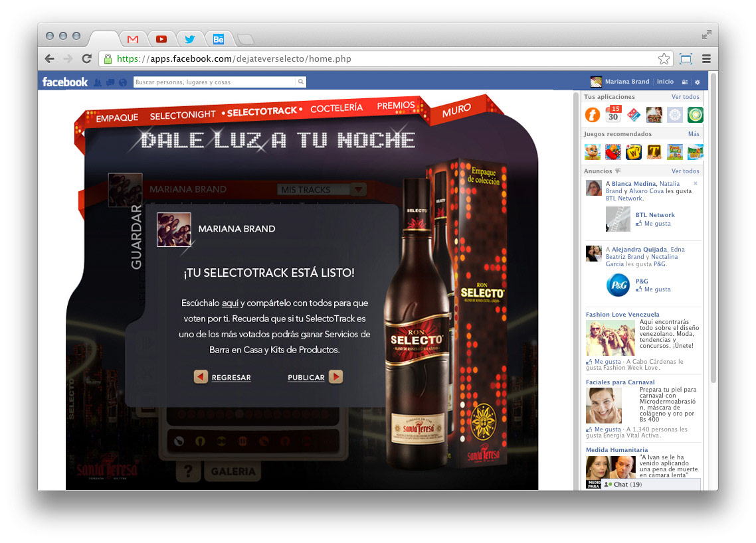This screenshot has height=543, width=756.
Task: Open the Facebook settings gear dropdown
Action: point(697,82)
